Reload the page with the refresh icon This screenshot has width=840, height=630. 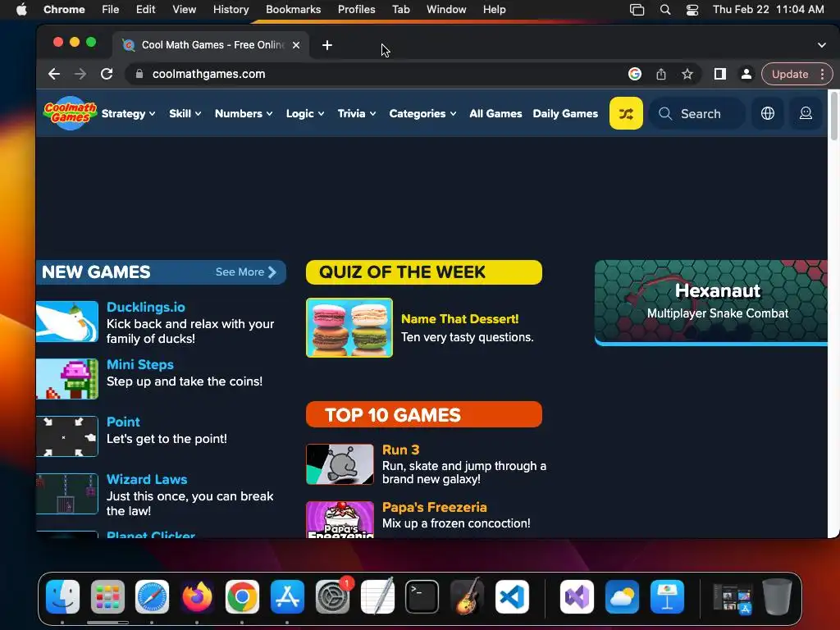[107, 74]
